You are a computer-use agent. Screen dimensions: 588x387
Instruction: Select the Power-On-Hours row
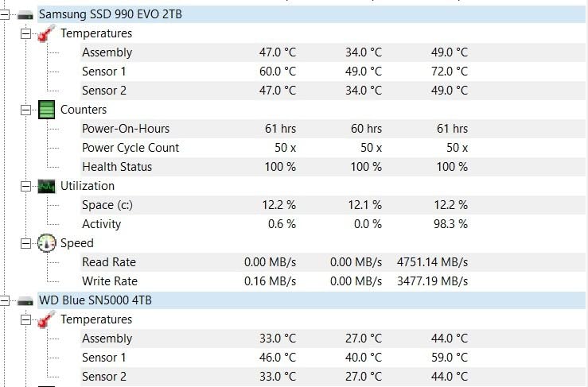pos(333,129)
